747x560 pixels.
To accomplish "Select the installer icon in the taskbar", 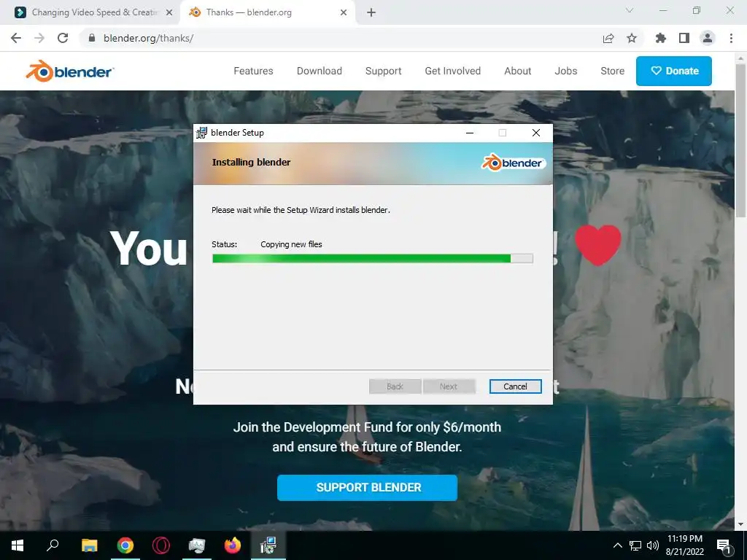I will (x=268, y=545).
